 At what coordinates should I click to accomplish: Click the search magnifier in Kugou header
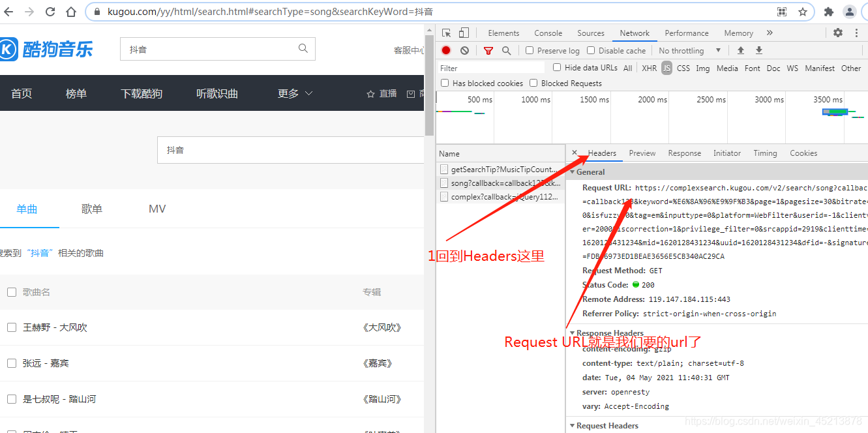(x=303, y=48)
